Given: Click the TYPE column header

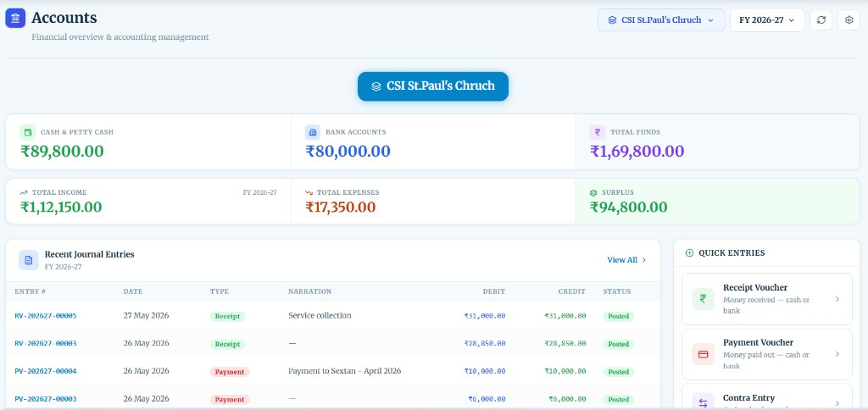Looking at the screenshot, I should [220, 291].
